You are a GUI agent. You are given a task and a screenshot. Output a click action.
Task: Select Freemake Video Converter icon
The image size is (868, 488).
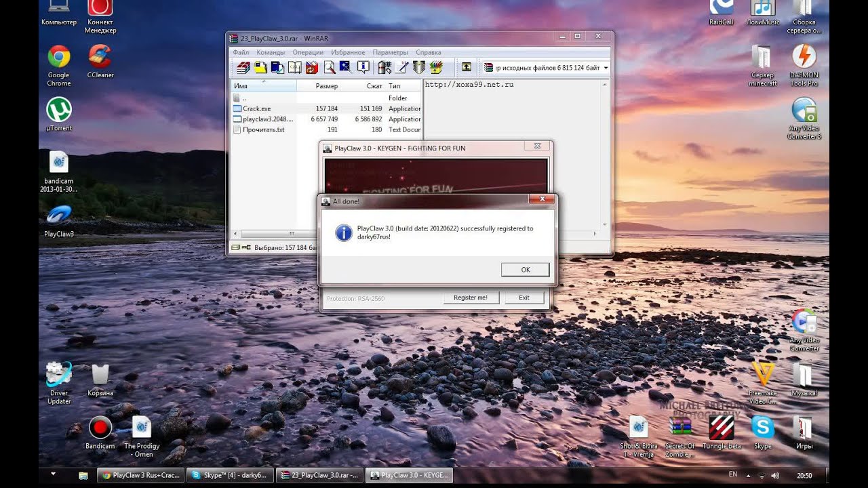[x=763, y=383]
